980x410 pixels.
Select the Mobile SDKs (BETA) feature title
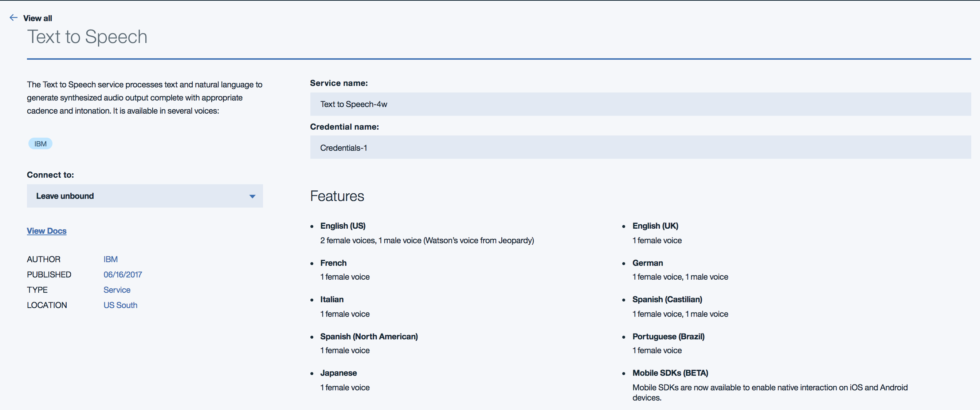point(670,373)
